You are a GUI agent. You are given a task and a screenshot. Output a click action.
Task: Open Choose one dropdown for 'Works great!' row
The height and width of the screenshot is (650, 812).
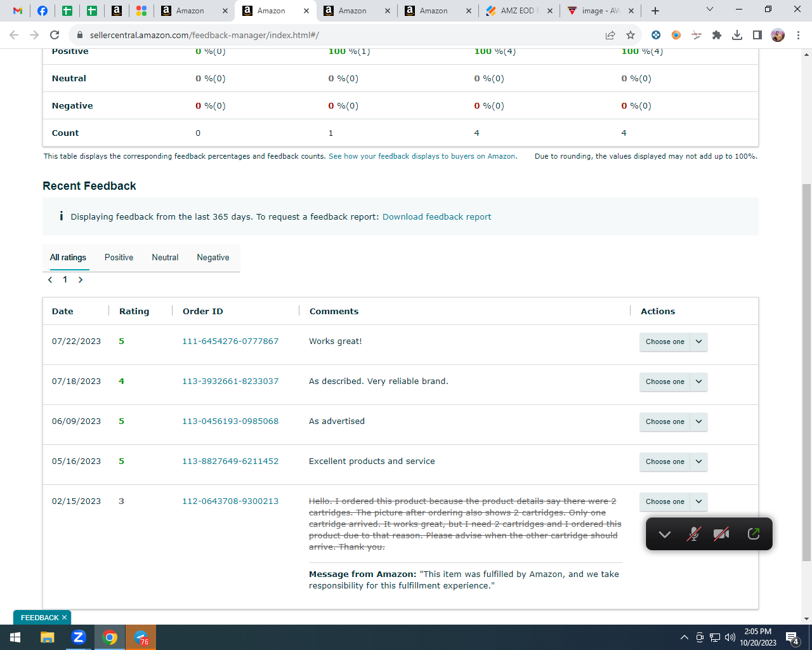(x=673, y=342)
